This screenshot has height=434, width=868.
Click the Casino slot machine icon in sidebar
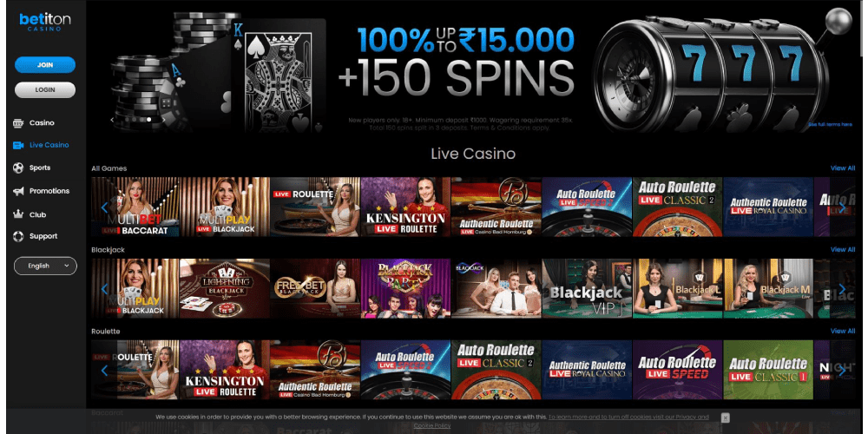[18, 123]
